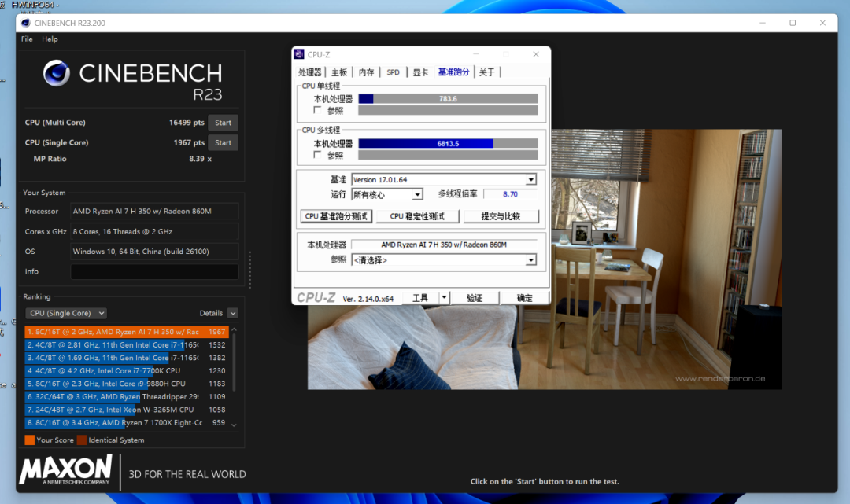
Task: Start the CPU (Single Core) test
Action: click(x=223, y=142)
